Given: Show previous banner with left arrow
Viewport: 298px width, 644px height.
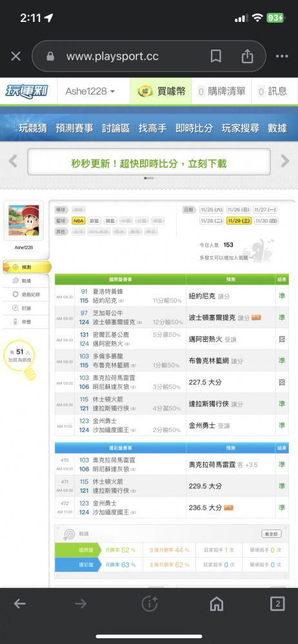Looking at the screenshot, I should click(13, 161).
